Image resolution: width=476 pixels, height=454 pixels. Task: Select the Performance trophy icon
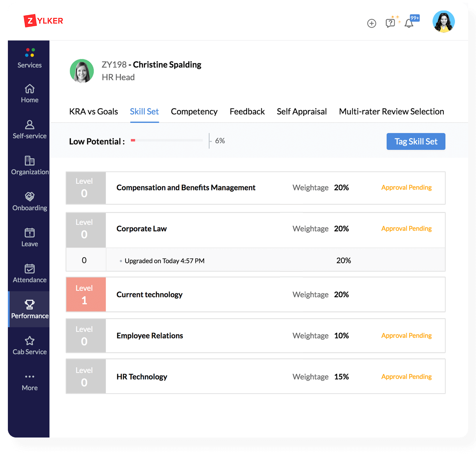[30, 304]
